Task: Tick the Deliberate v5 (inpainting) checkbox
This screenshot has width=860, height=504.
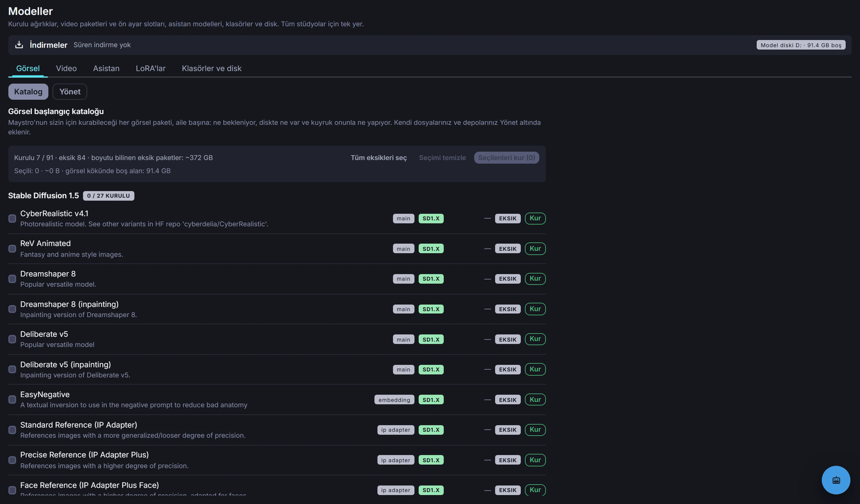Action: 12,370
